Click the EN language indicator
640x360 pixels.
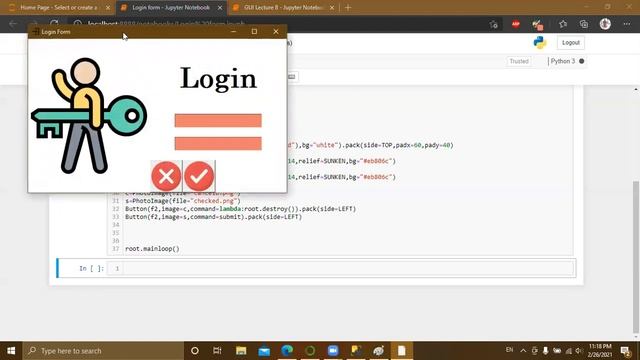(x=509, y=350)
